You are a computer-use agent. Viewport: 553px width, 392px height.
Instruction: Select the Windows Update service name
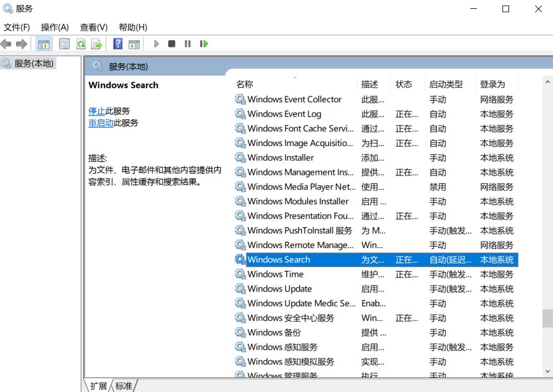280,289
